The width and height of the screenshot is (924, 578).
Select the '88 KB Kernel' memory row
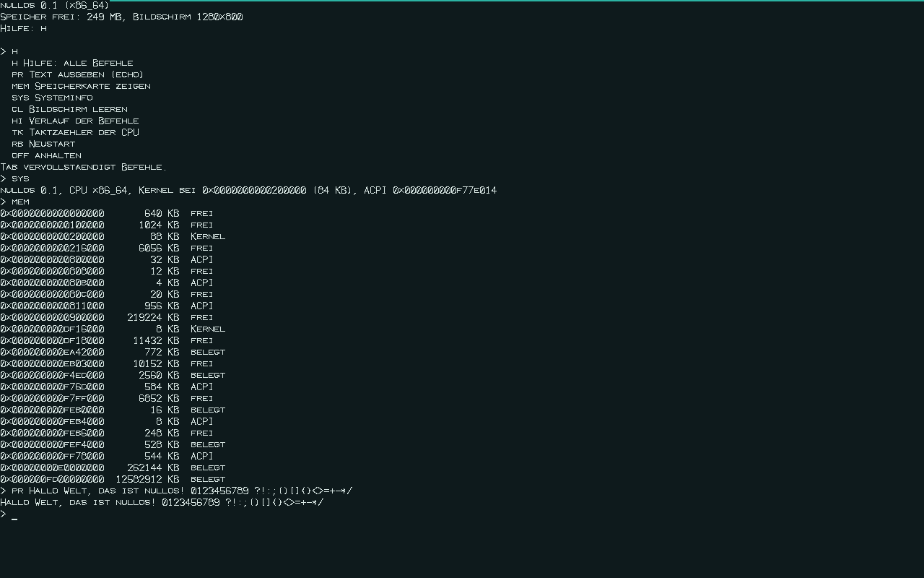click(x=113, y=236)
